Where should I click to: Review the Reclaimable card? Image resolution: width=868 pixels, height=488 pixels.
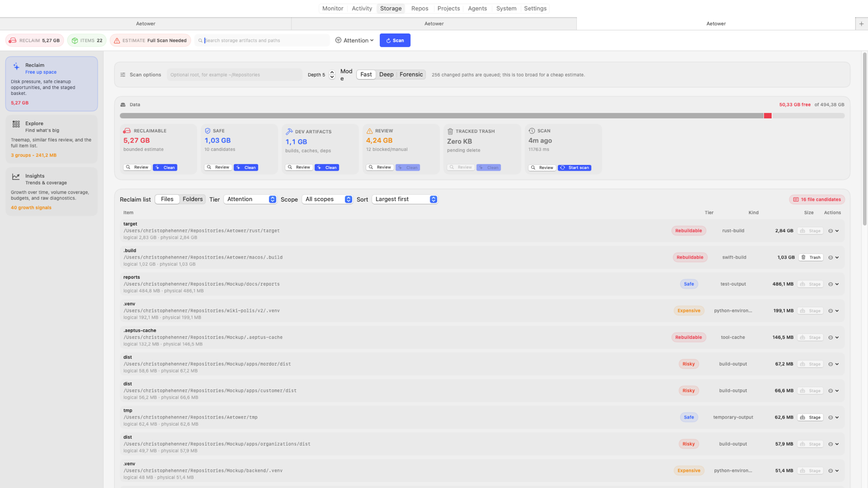(137, 168)
